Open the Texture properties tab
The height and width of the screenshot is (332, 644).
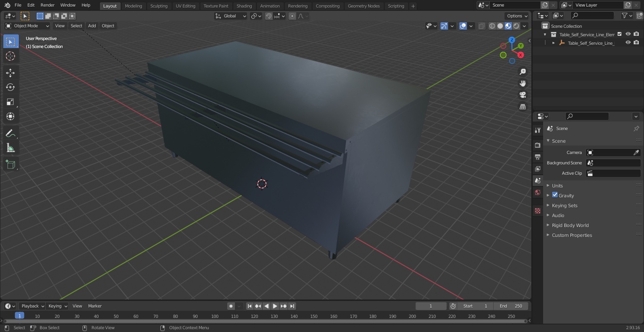click(x=537, y=211)
